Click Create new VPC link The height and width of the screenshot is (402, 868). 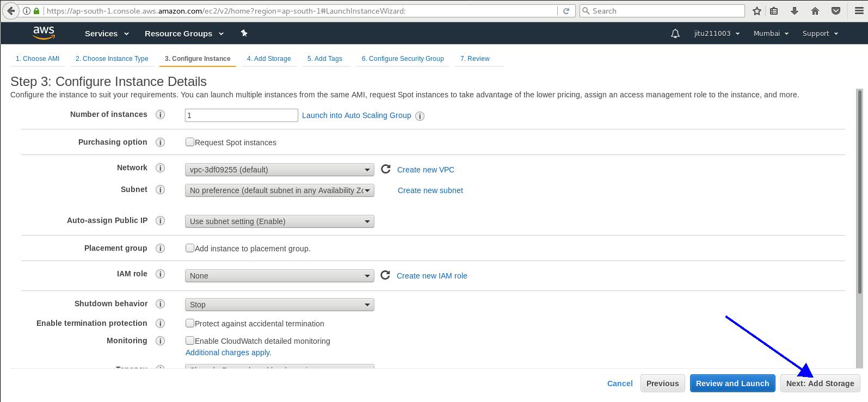tap(426, 170)
